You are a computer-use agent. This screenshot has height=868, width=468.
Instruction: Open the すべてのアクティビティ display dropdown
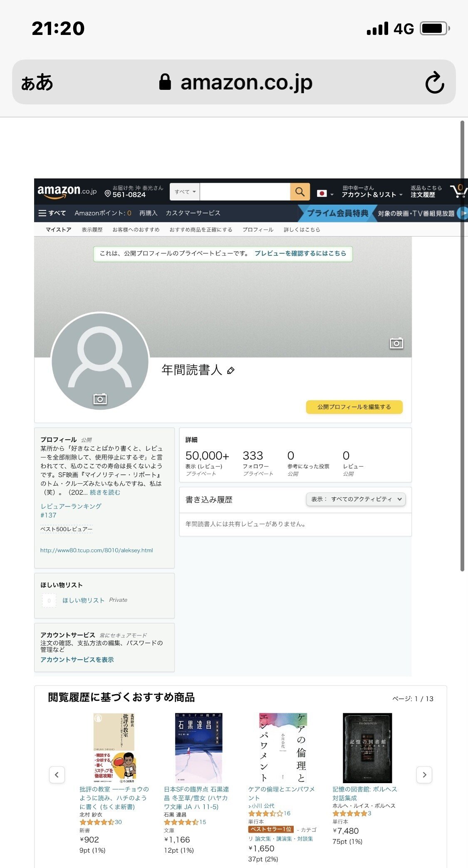click(x=356, y=499)
